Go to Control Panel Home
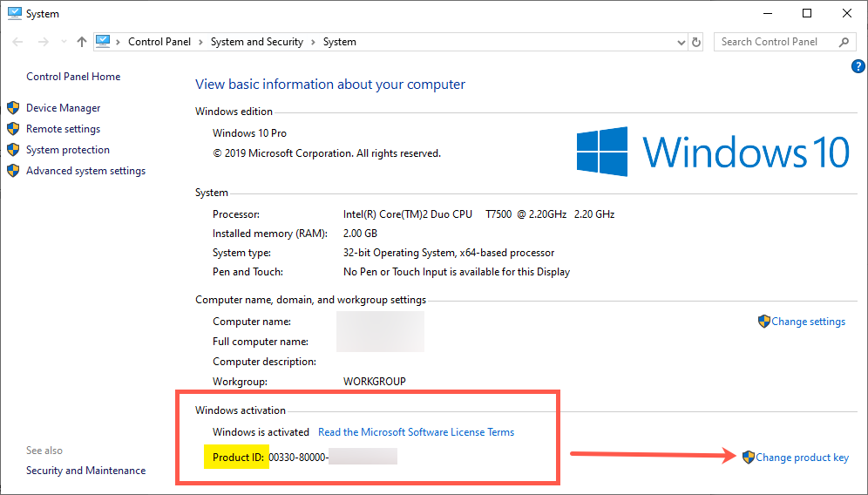The width and height of the screenshot is (868, 495). pos(73,77)
